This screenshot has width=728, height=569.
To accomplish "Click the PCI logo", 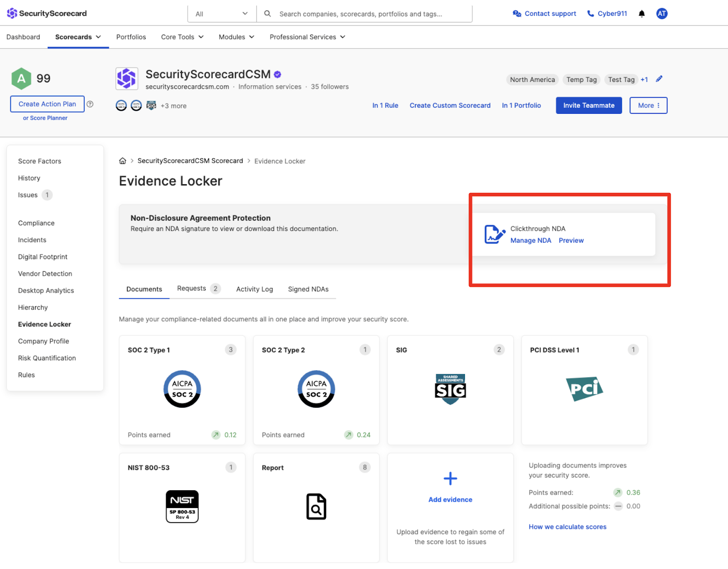I will click(584, 388).
